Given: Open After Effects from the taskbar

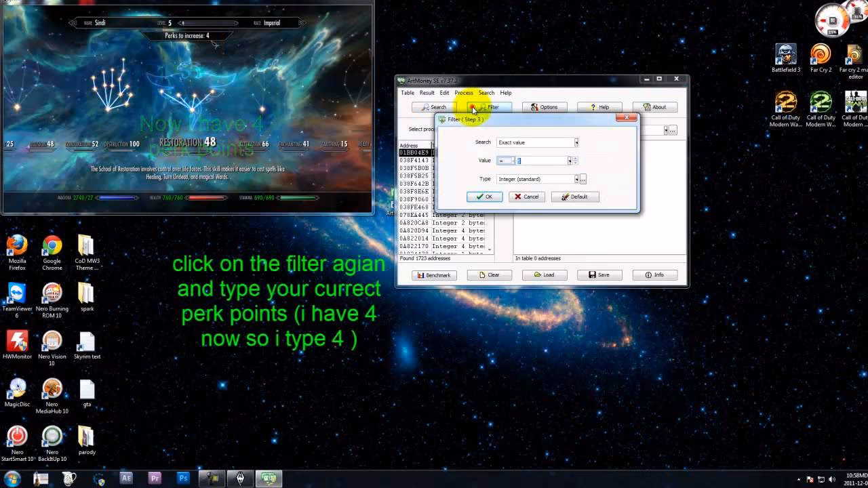Looking at the screenshot, I should [126, 479].
